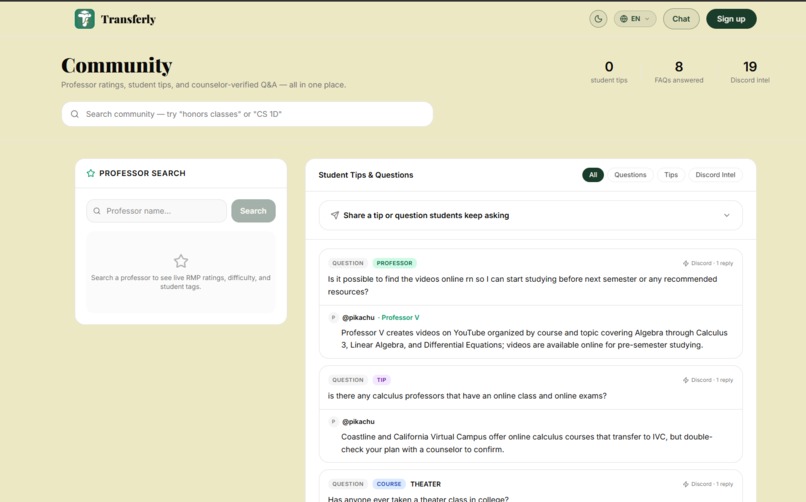This screenshot has height=502, width=806.
Task: Click the THEATER label on third question
Action: click(x=426, y=484)
